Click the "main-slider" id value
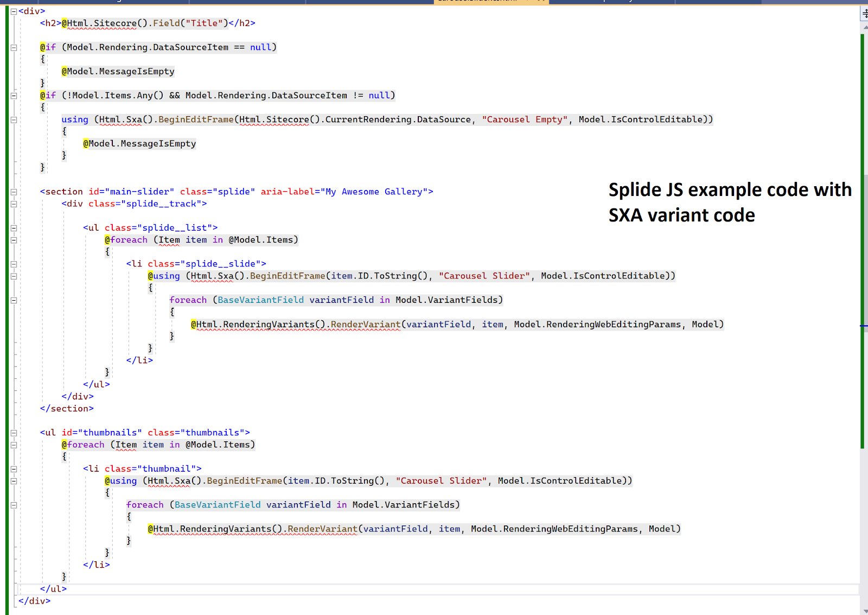 tap(139, 192)
